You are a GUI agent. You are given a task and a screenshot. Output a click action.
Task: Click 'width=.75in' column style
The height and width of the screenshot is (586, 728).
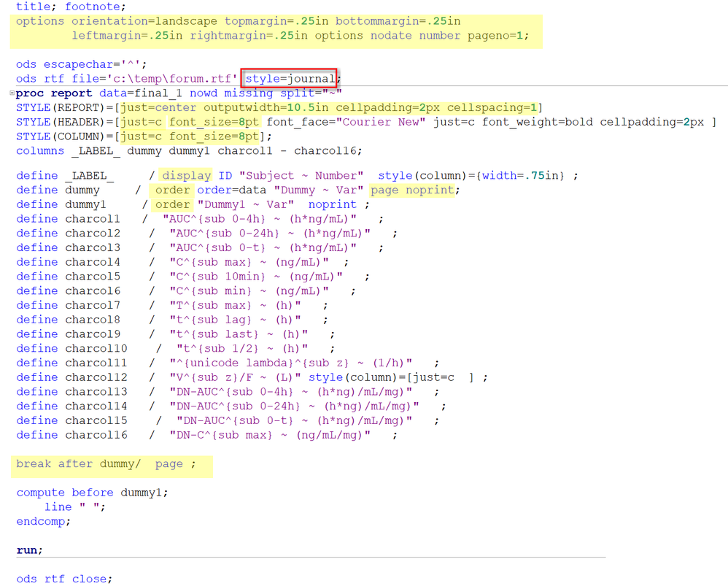click(x=520, y=175)
